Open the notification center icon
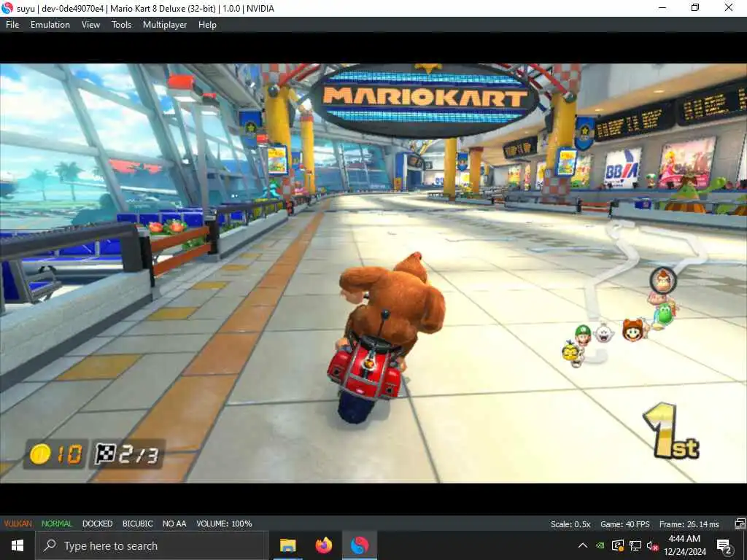This screenshot has width=747, height=560. [725, 547]
